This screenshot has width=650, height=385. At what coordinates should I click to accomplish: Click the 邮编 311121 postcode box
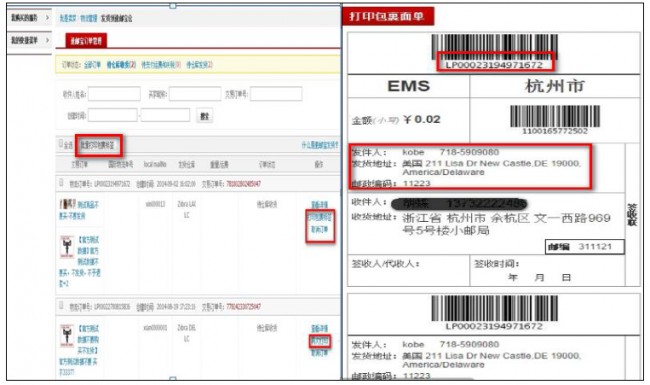click(585, 247)
